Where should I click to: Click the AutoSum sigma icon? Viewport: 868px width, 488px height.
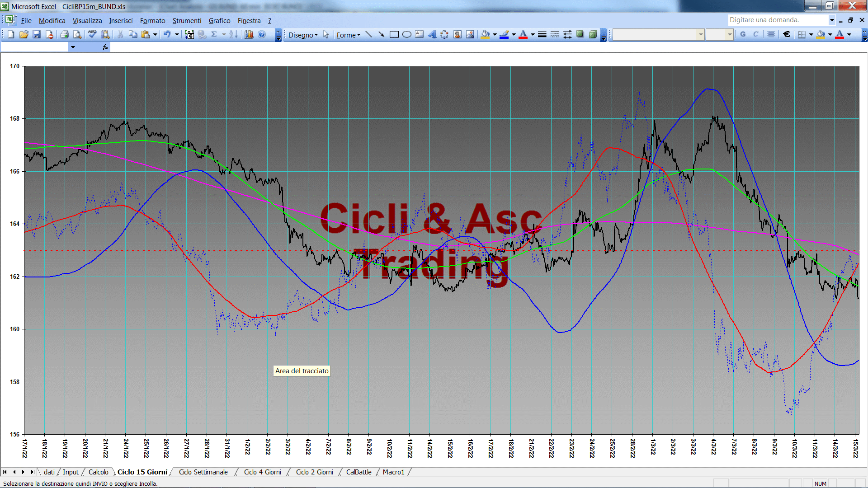coord(214,34)
